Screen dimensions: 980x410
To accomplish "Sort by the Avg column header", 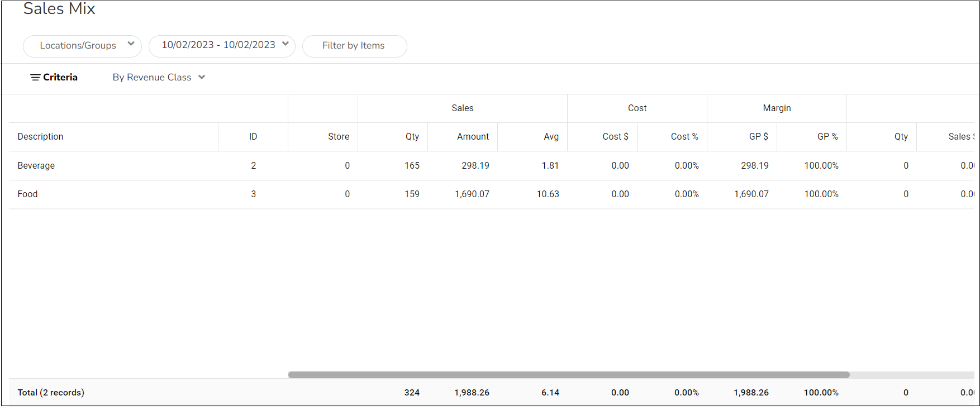I will pyautogui.click(x=551, y=137).
